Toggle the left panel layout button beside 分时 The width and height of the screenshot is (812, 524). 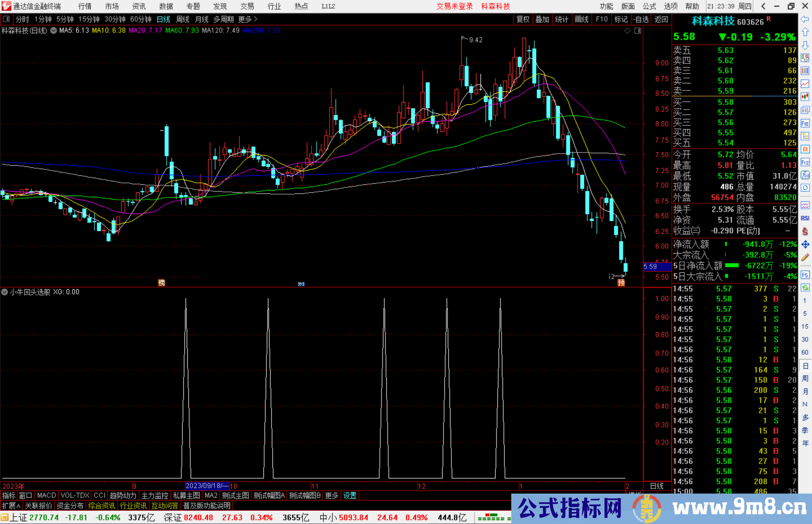coord(6,19)
